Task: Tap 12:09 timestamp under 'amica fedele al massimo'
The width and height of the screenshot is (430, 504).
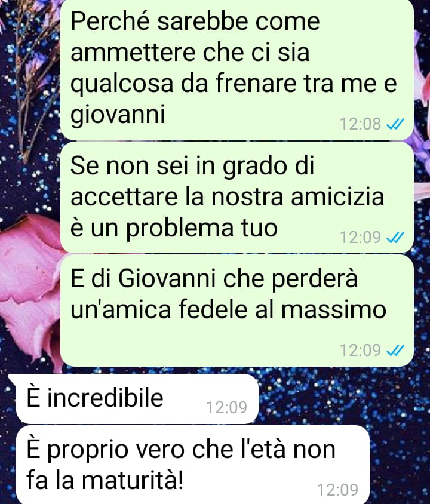Action: (x=360, y=350)
